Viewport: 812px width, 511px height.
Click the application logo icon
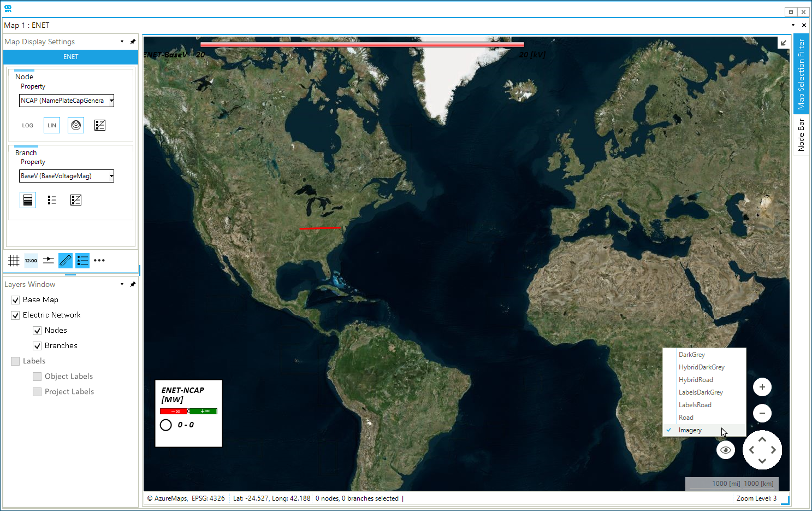click(8, 8)
